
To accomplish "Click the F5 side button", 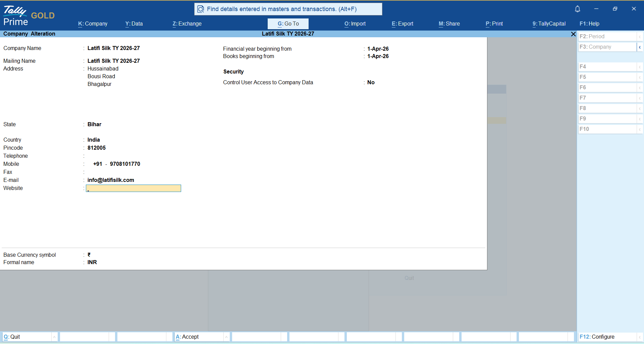I will click(x=607, y=77).
